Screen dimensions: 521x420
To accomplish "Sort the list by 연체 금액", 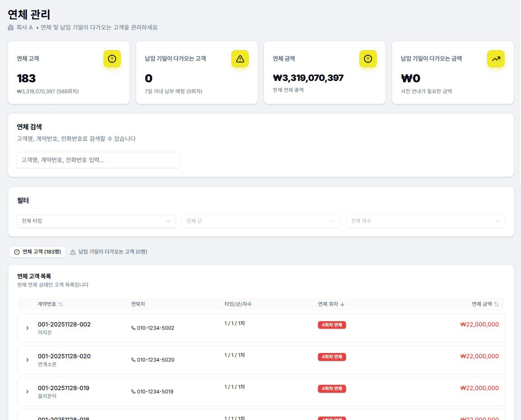I will point(485,304).
